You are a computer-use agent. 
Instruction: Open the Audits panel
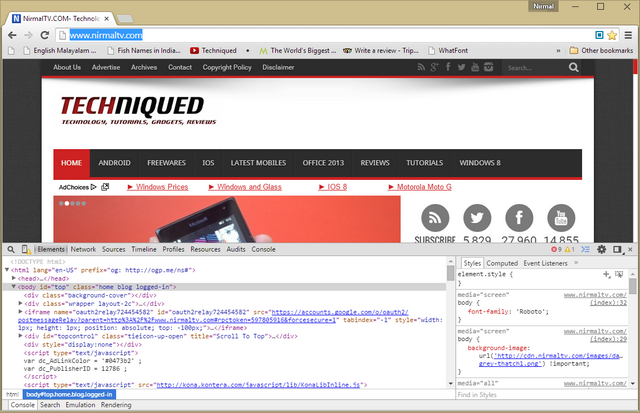(x=236, y=249)
